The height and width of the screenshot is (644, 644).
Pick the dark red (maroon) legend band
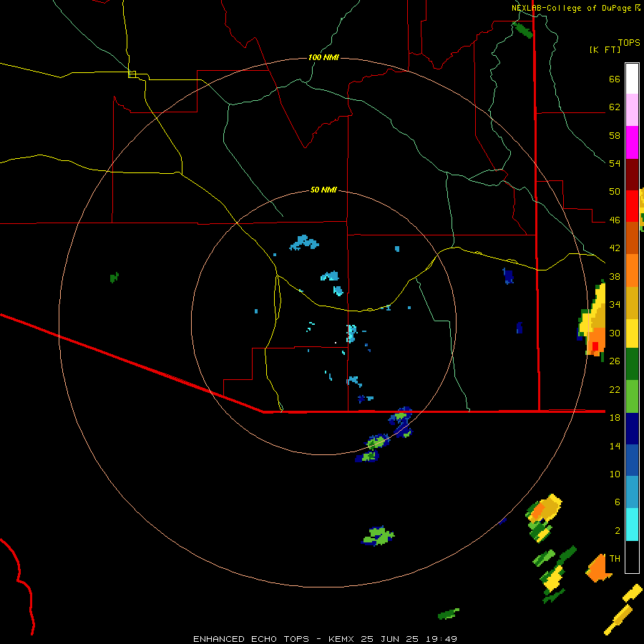click(632, 174)
